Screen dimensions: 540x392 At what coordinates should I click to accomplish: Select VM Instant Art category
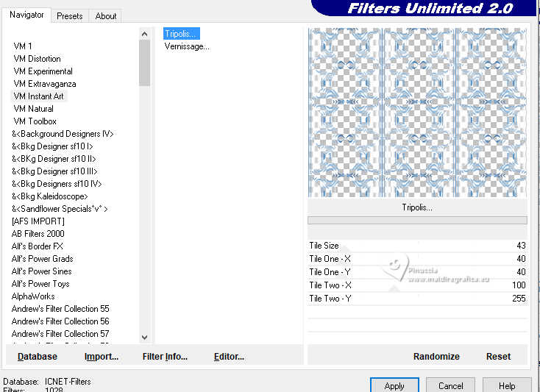pos(38,96)
